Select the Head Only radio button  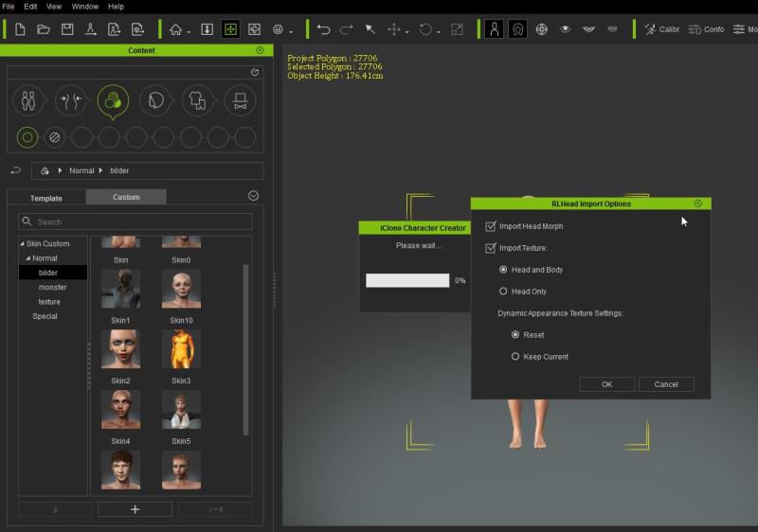coord(503,292)
